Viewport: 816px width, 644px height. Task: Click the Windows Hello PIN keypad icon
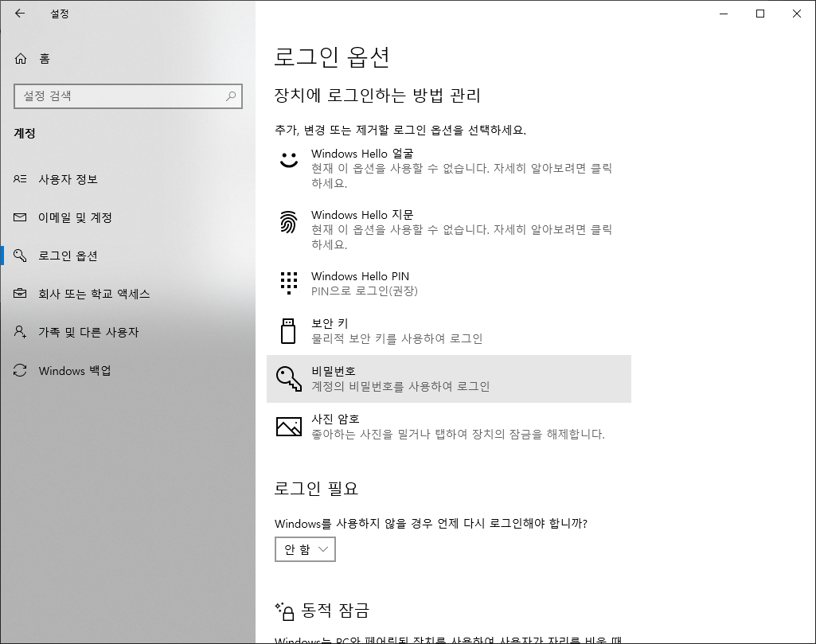[x=289, y=283]
